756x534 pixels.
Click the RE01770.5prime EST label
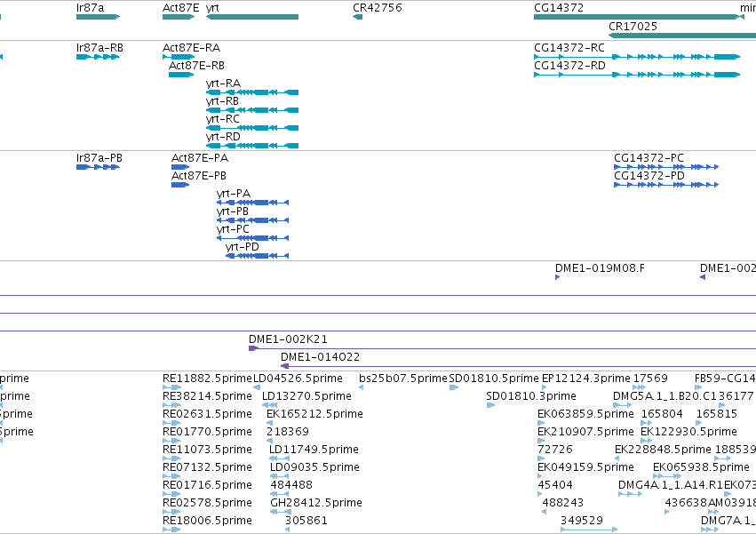coord(207,432)
